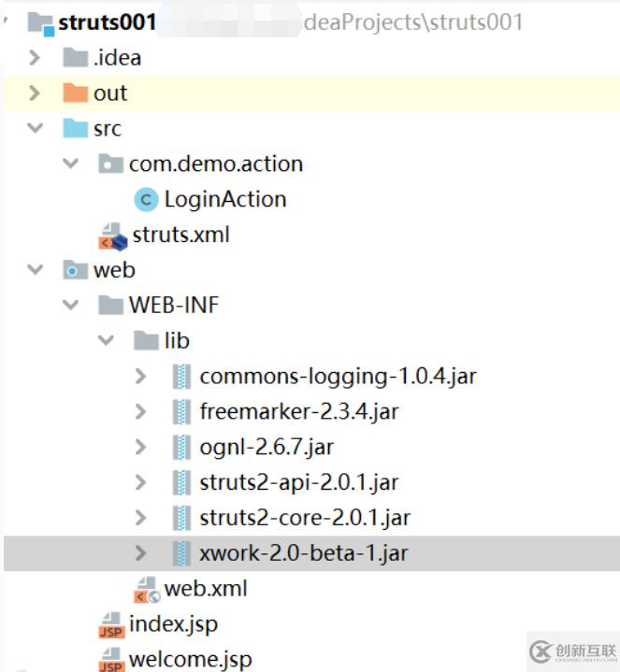
Task: Click the web resource folder icon
Action: [x=76, y=270]
